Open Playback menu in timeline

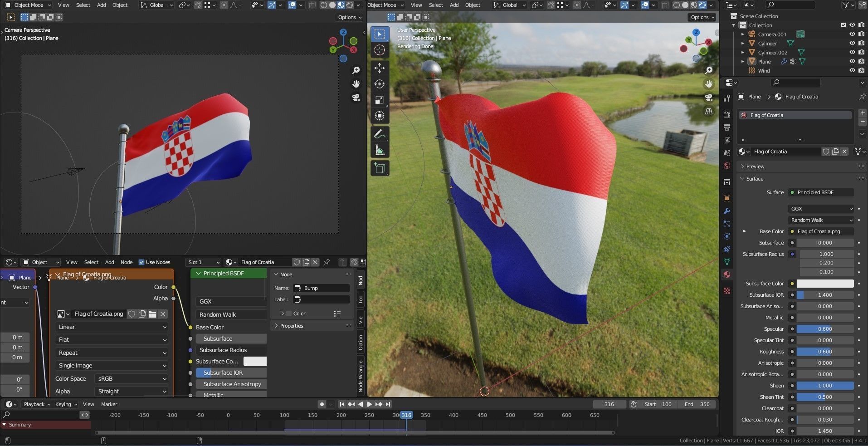37,404
